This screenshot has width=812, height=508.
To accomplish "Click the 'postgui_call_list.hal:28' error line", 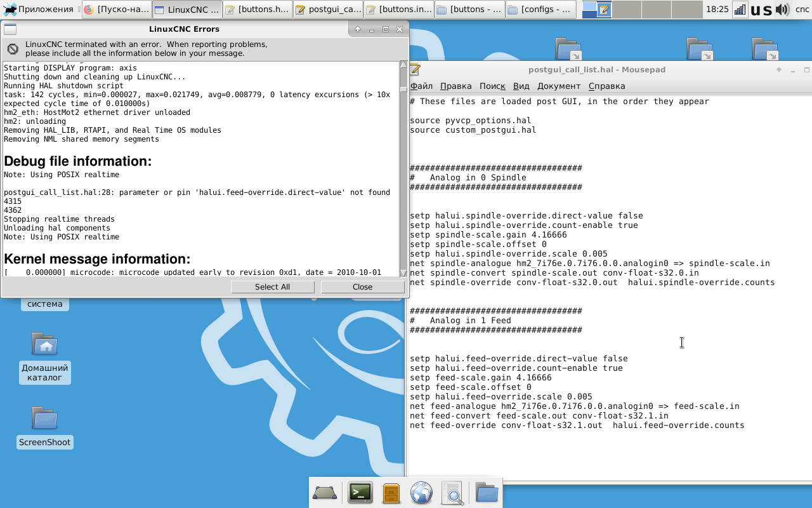I will (197, 192).
